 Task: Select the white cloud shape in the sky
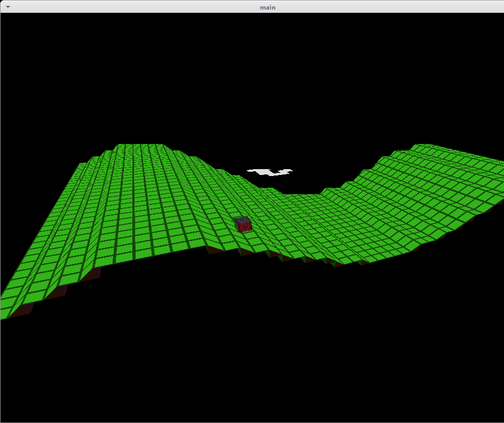tap(270, 172)
